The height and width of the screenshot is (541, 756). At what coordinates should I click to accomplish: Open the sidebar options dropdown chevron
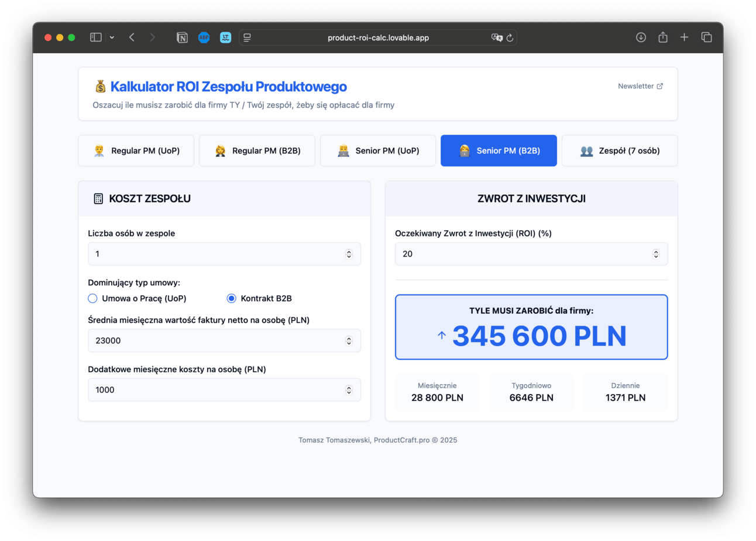coord(112,37)
